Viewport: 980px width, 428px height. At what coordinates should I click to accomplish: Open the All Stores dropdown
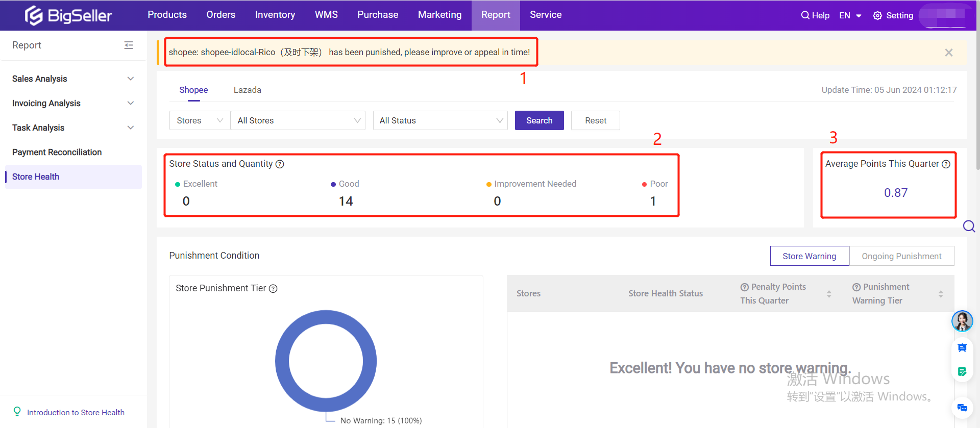[298, 120]
